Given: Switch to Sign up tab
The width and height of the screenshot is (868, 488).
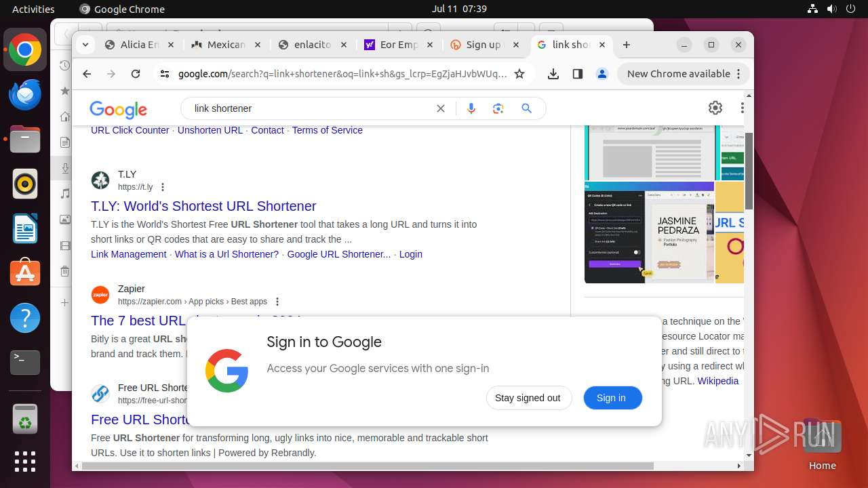Looking at the screenshot, I should (486, 45).
